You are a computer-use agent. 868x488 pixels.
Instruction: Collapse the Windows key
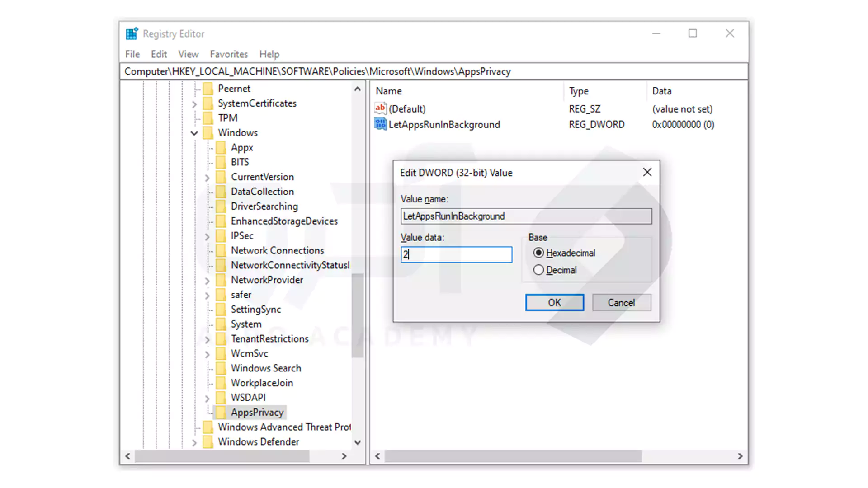194,133
